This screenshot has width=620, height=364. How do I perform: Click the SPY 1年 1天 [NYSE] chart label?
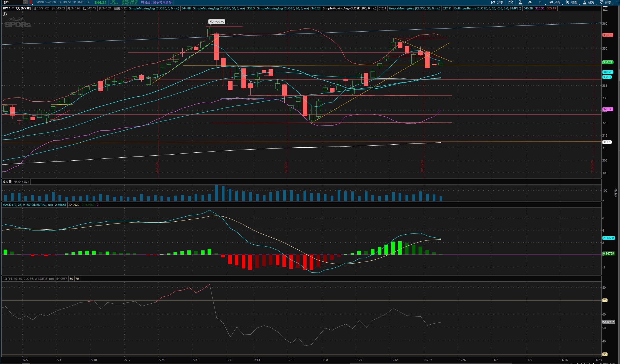17,8
